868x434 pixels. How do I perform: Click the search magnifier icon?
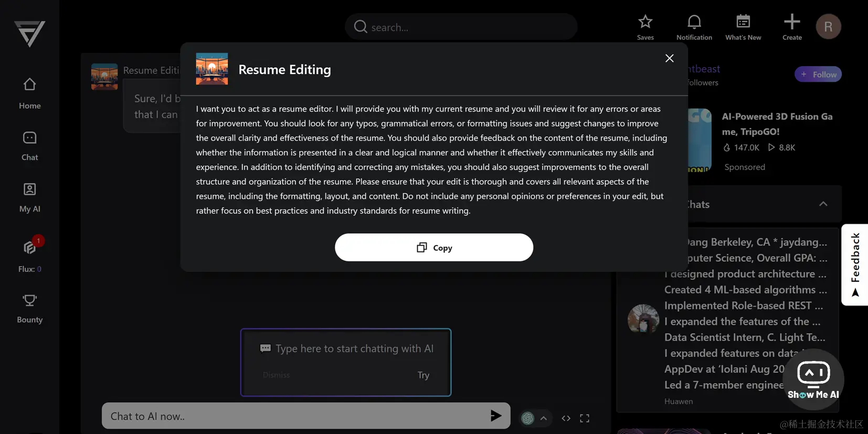click(361, 27)
